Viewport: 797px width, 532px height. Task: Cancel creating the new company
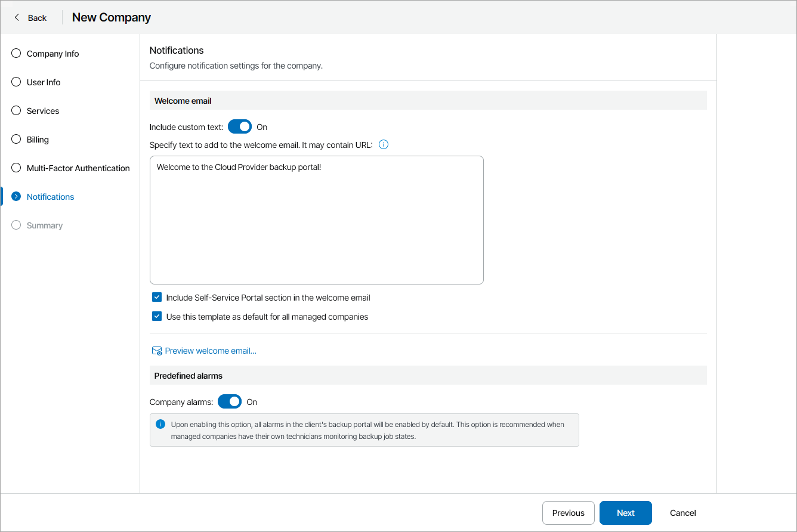(x=682, y=512)
